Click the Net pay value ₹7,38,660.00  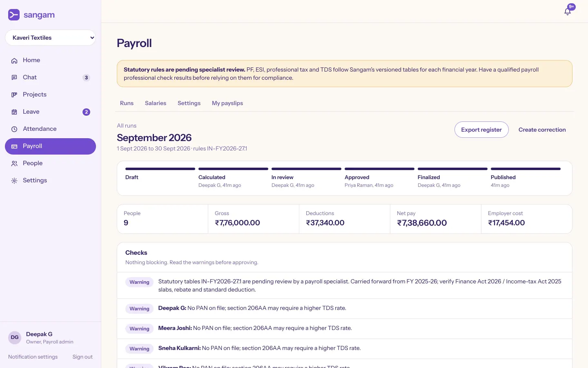[x=422, y=223]
